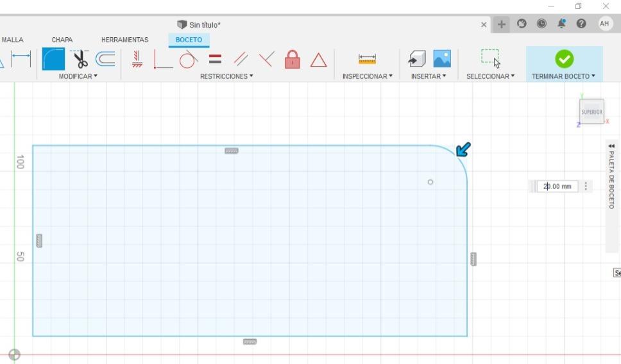Select top edge horizontal constraint glyph

coord(232,151)
